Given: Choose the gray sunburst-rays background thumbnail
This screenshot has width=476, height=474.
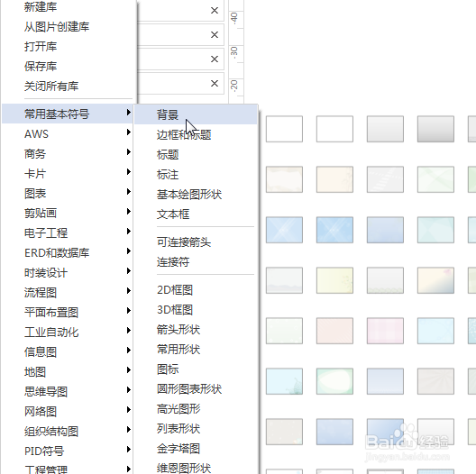Looking at the screenshot, I should (435, 381).
